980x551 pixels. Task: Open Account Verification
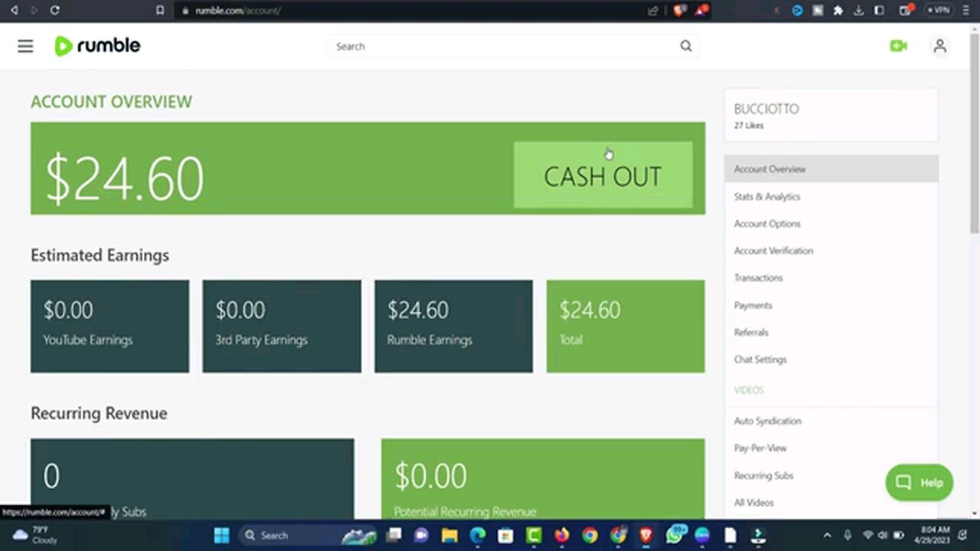tap(773, 251)
